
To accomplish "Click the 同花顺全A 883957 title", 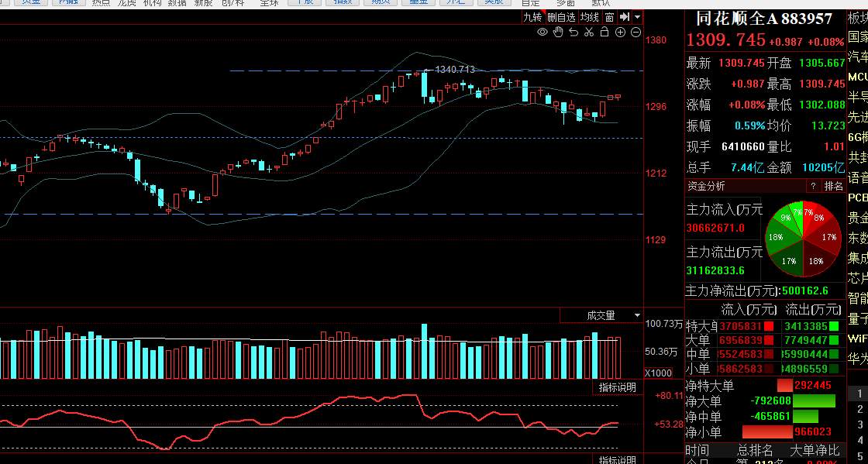I will click(x=764, y=19).
